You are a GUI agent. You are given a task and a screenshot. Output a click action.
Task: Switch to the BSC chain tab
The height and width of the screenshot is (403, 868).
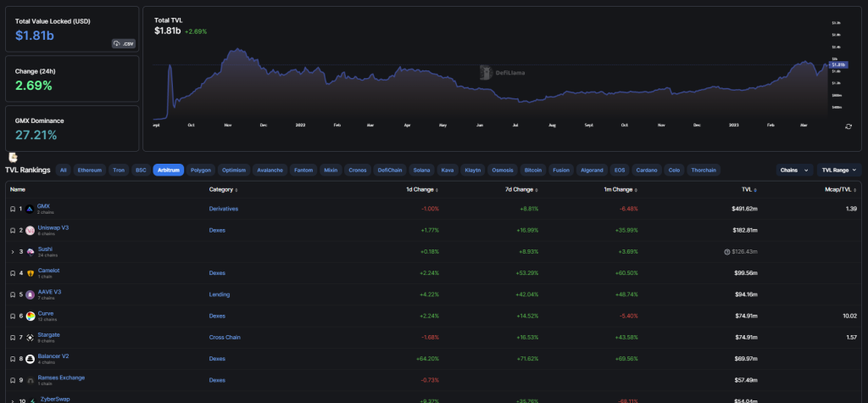tap(141, 171)
